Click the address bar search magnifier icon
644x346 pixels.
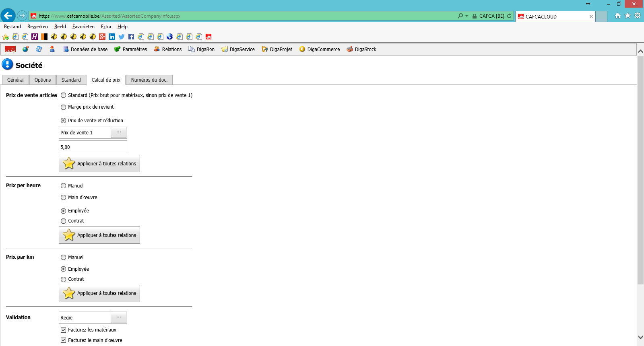[x=460, y=16]
